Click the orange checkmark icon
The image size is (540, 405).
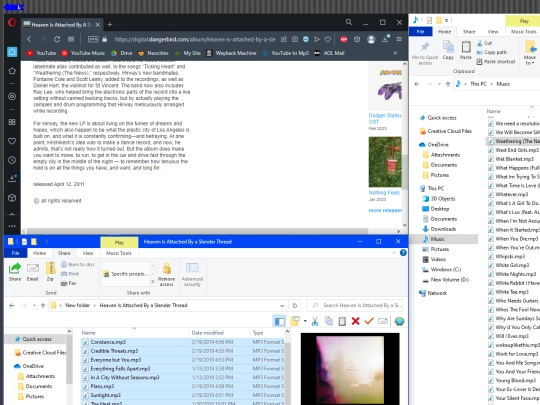pos(369,321)
